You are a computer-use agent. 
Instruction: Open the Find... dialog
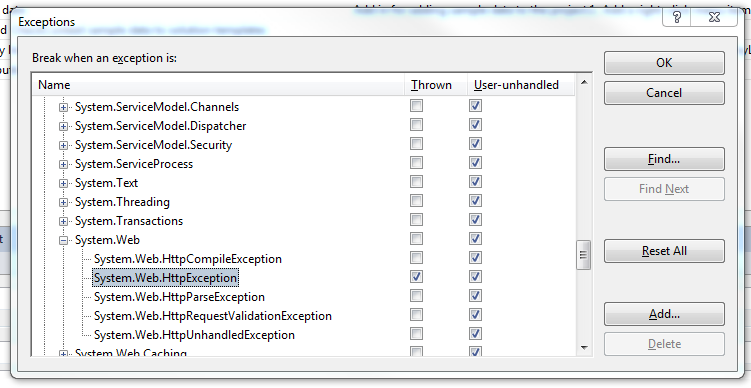(664, 159)
